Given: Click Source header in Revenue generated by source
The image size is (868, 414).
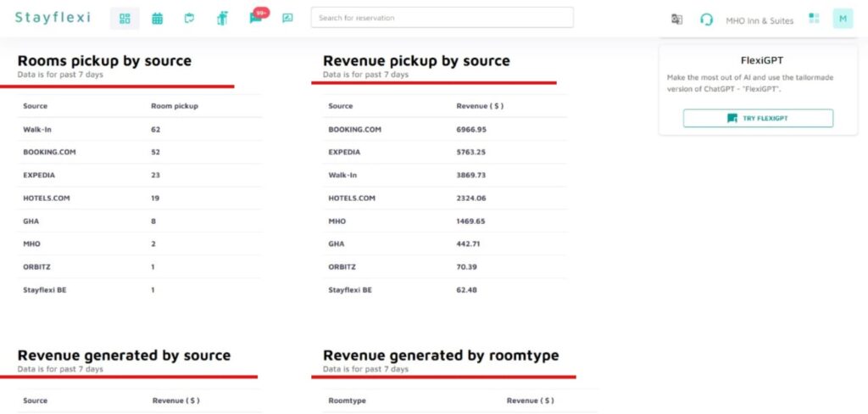Looking at the screenshot, I should 35,400.
